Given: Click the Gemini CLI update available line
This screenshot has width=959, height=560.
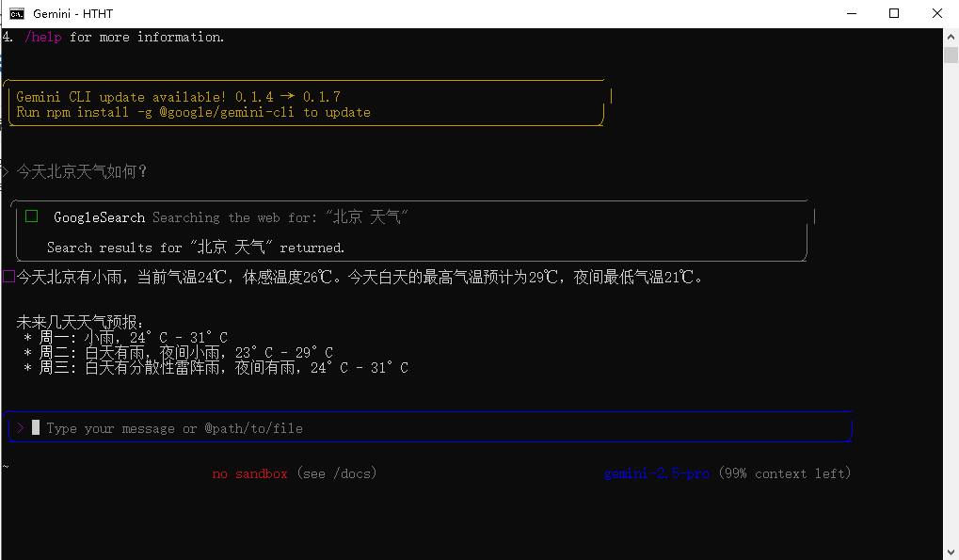Looking at the screenshot, I should [178, 97].
